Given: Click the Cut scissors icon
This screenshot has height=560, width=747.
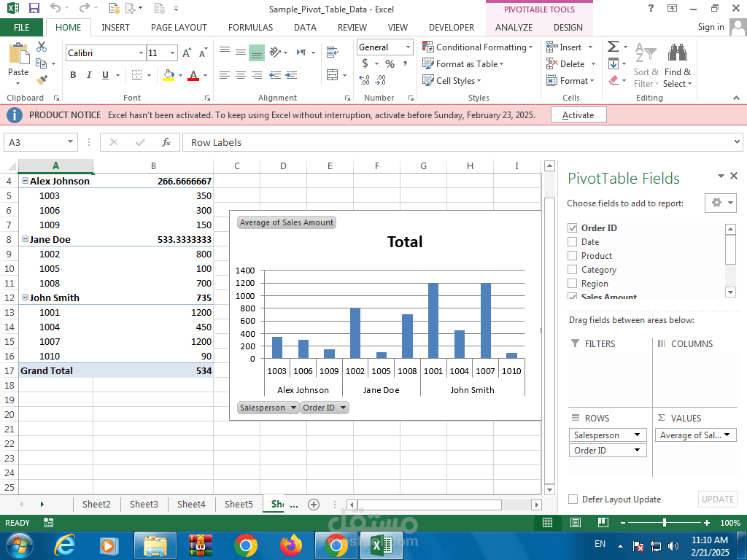Looking at the screenshot, I should [x=42, y=47].
